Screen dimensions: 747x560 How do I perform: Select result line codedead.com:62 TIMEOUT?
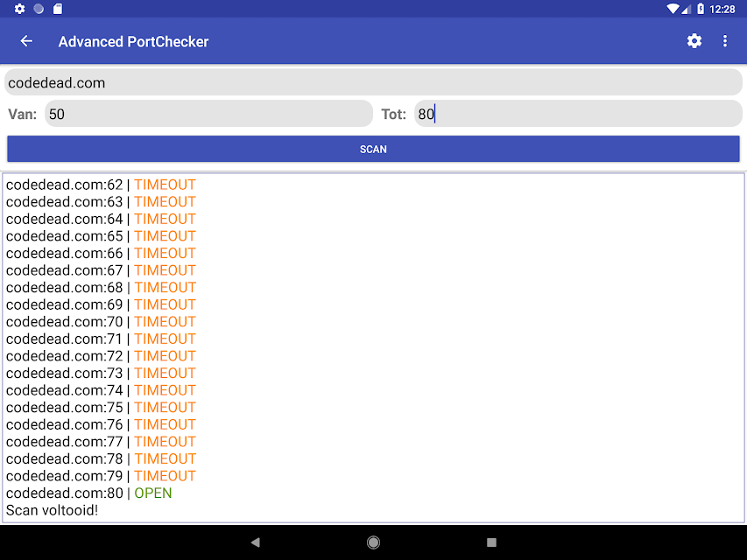click(x=101, y=185)
